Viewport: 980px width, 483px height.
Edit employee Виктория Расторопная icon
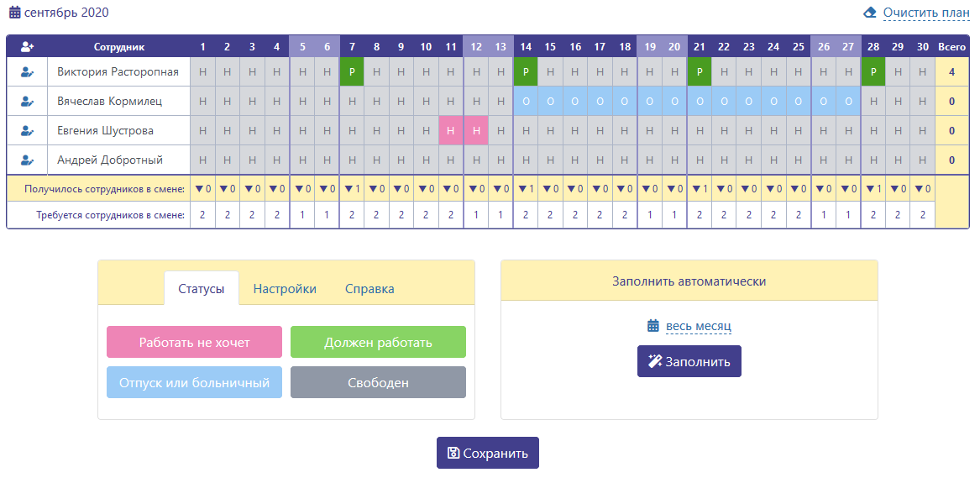[x=27, y=72]
